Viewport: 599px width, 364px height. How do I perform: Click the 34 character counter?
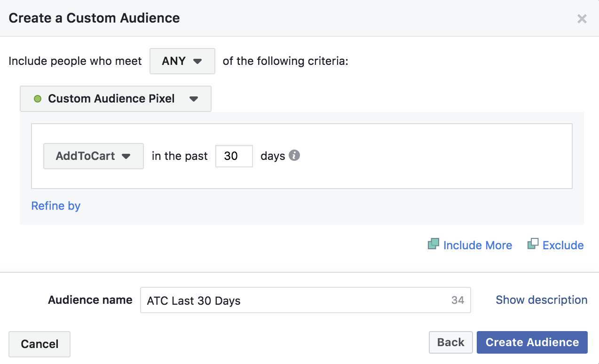(458, 301)
